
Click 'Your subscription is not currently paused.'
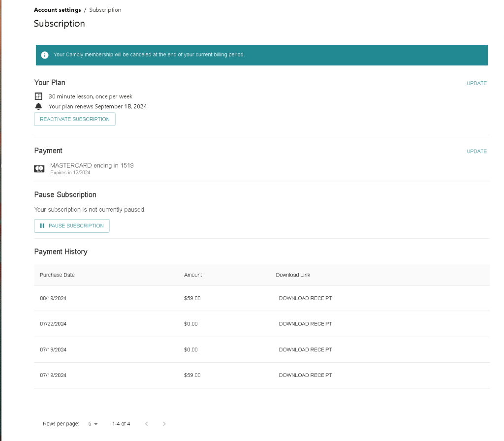90,210
